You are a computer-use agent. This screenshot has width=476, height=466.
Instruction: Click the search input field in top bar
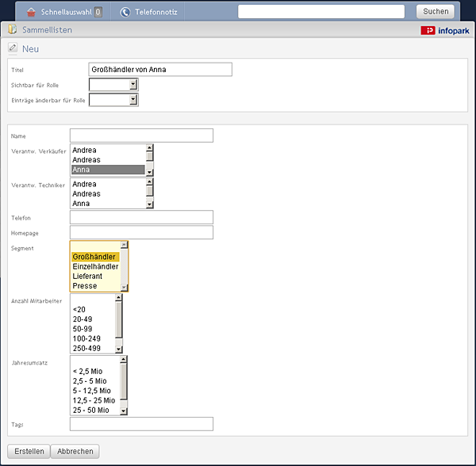coord(321,12)
